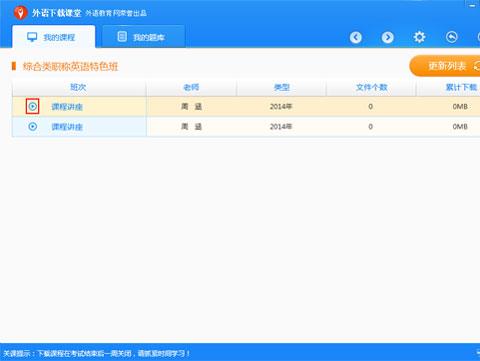Open settings via the gear icon
This screenshot has height=361, width=480.
coord(419,37)
